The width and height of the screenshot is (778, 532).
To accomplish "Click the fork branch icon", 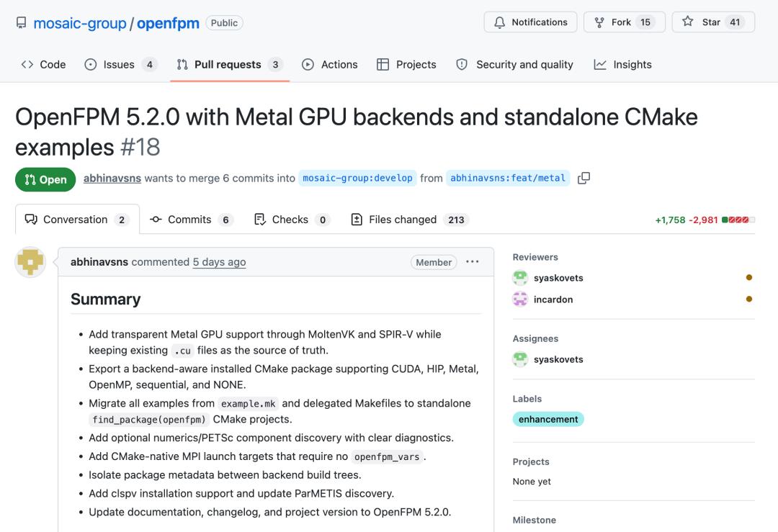I will tap(599, 22).
